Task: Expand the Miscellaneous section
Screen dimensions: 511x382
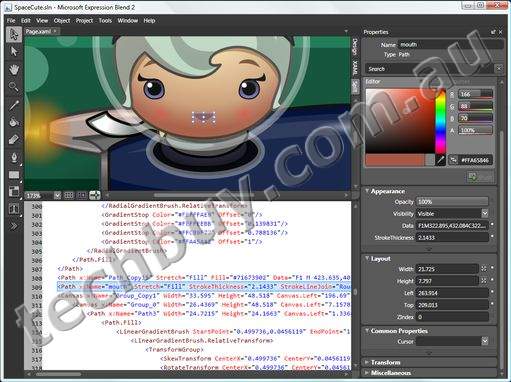Action: click(367, 373)
